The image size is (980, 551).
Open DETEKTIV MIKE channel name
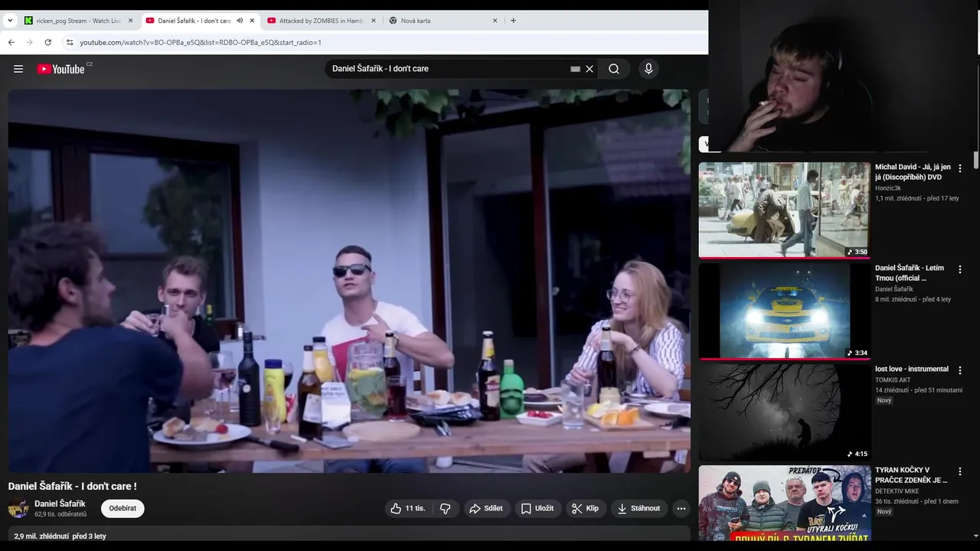[897, 491]
